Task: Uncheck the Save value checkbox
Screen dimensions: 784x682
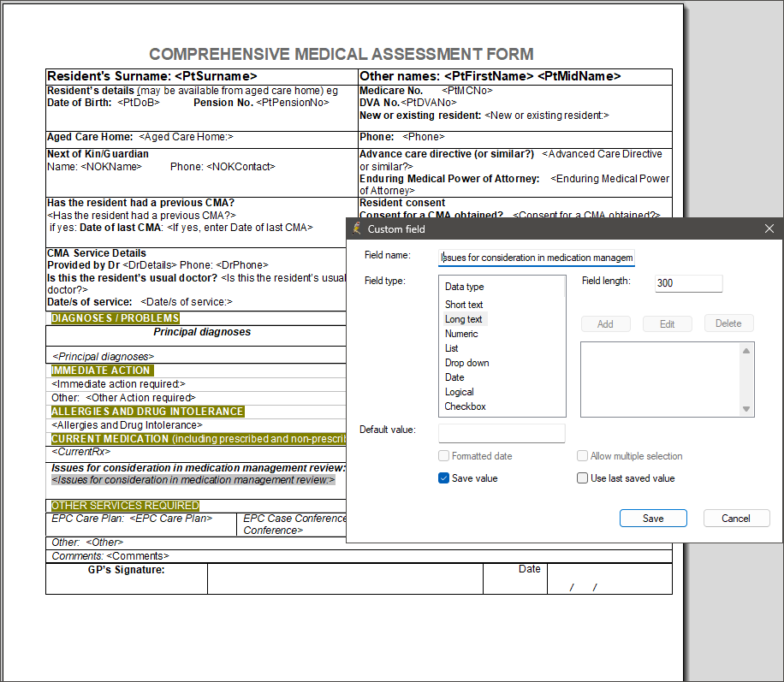Action: [443, 478]
